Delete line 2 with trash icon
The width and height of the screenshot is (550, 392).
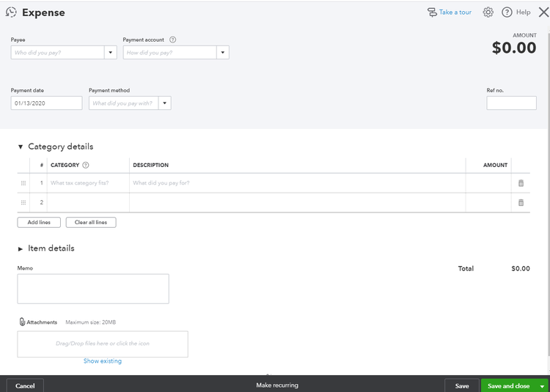521,202
